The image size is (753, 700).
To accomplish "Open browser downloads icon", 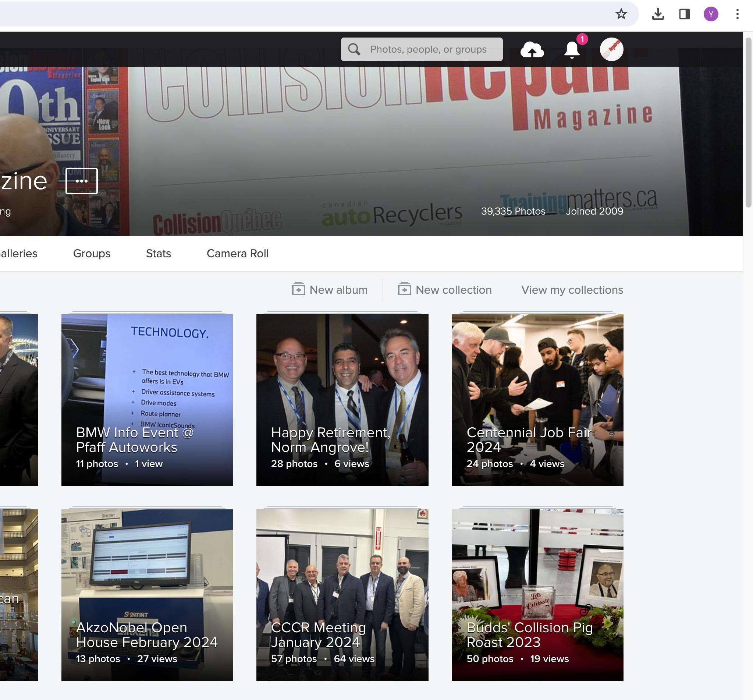I will [658, 14].
